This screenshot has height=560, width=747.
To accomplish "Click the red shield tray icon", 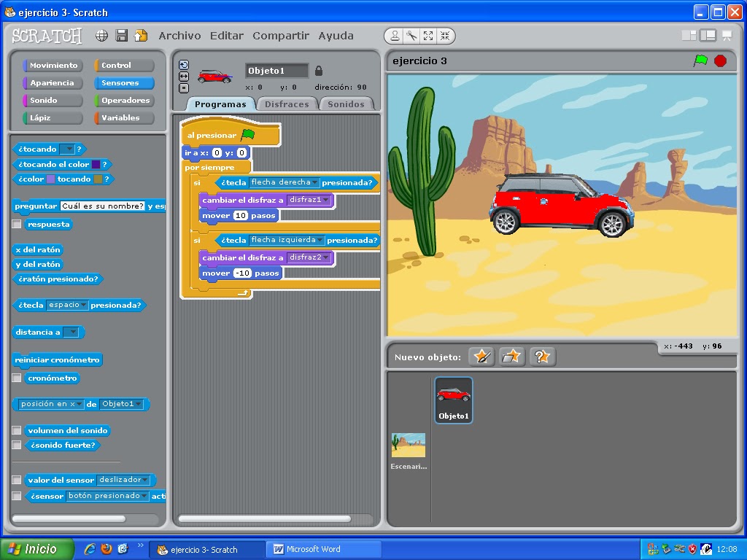I will click(693, 549).
